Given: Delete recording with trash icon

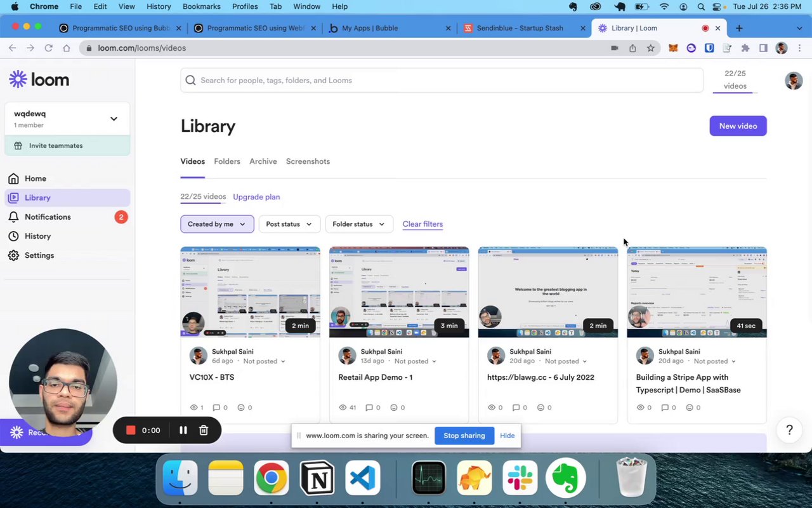Looking at the screenshot, I should coord(204,430).
